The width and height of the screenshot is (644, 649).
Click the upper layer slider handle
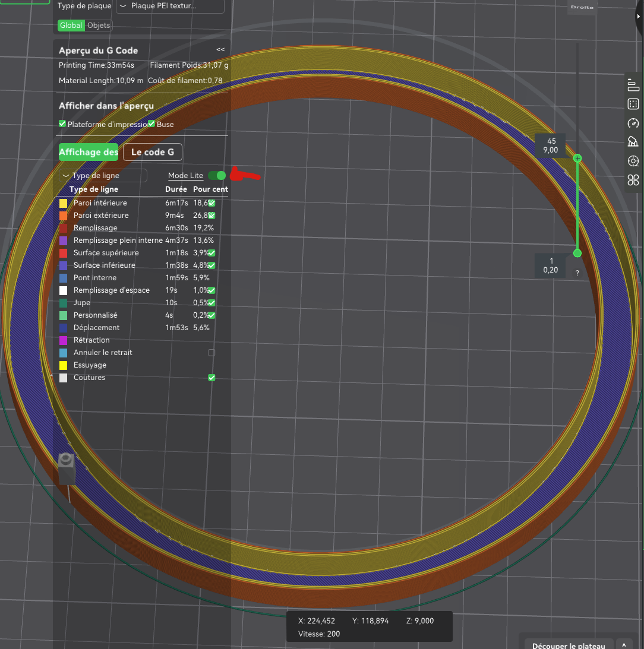point(577,158)
